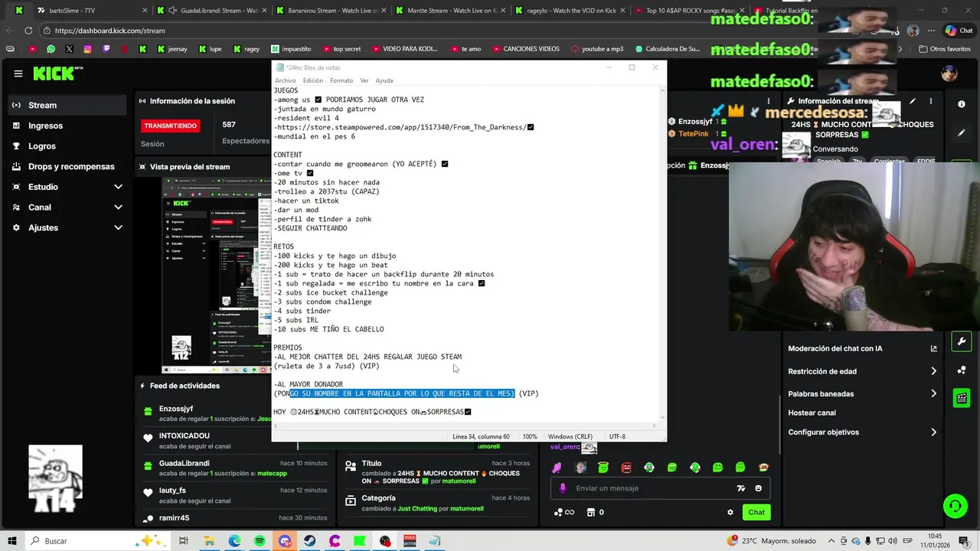Select the red angry face emote

pos(626,467)
